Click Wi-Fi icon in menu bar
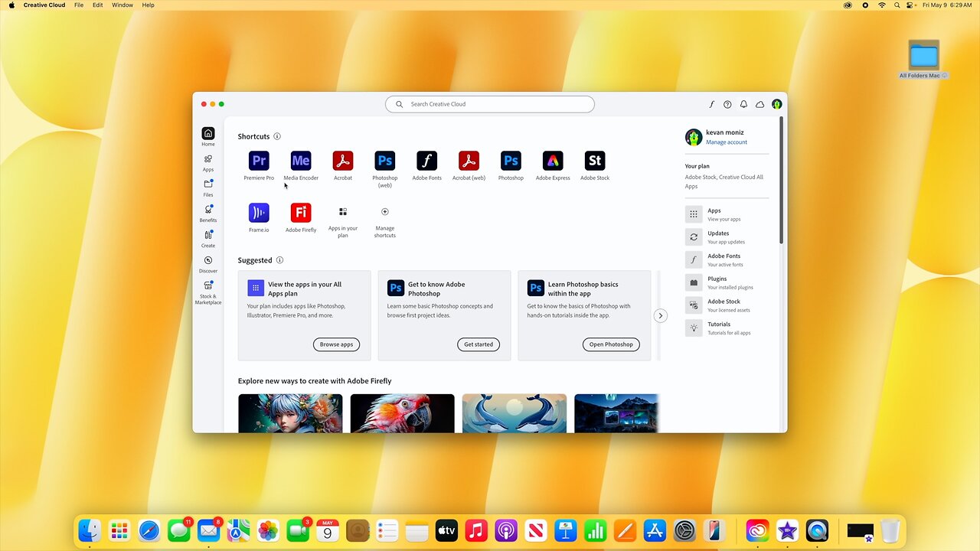The image size is (980, 551). pos(881,5)
